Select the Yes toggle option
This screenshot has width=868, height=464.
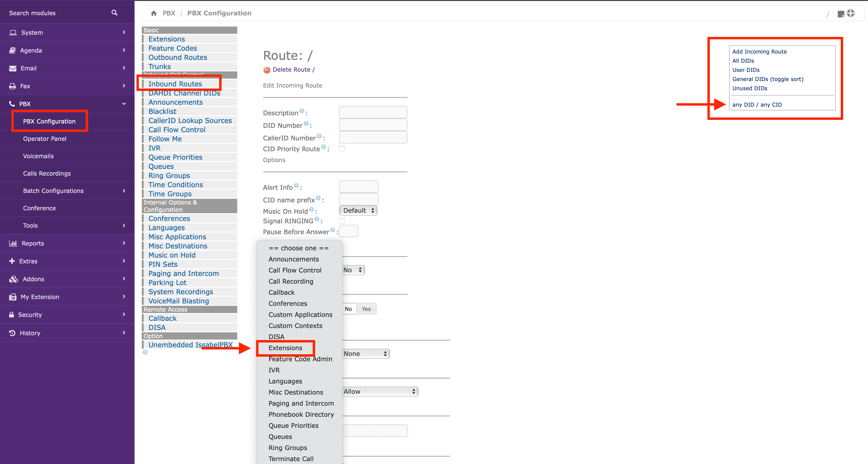coord(366,309)
